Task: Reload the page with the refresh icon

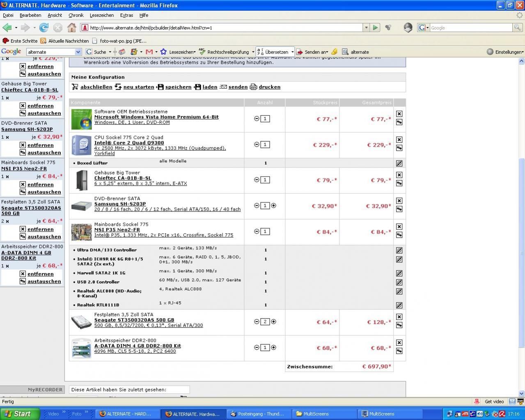Action: (x=44, y=28)
